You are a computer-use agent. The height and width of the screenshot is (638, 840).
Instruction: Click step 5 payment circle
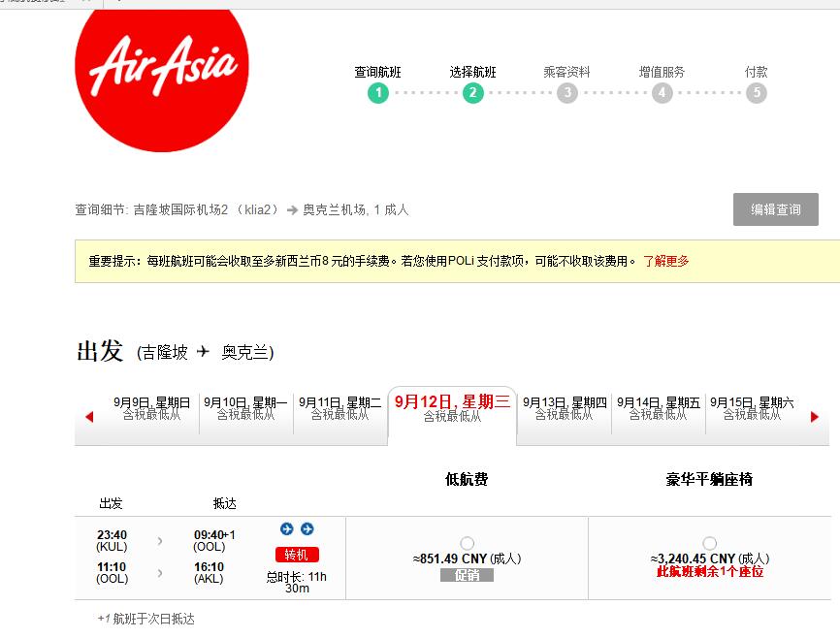tap(757, 93)
